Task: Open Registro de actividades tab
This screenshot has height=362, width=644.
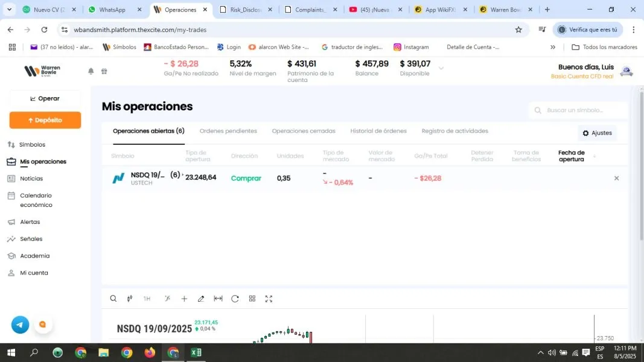Action: [454, 131]
